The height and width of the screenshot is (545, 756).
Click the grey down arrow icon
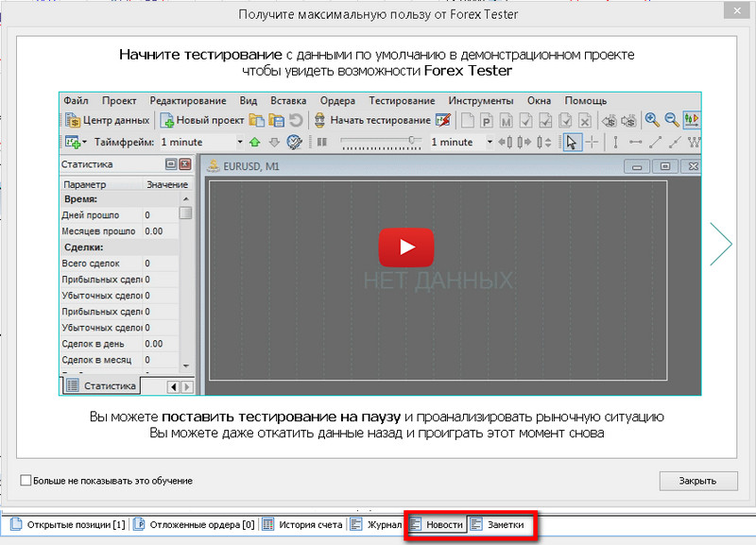(274, 142)
